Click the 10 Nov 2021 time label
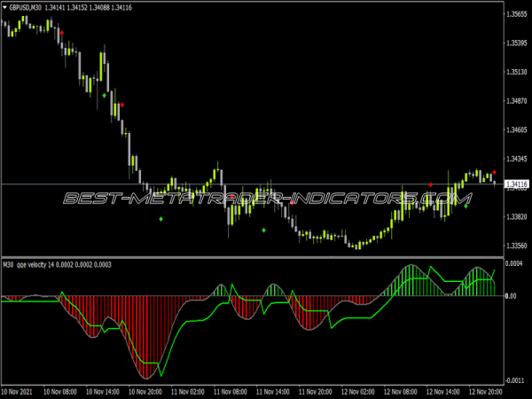 [17, 392]
